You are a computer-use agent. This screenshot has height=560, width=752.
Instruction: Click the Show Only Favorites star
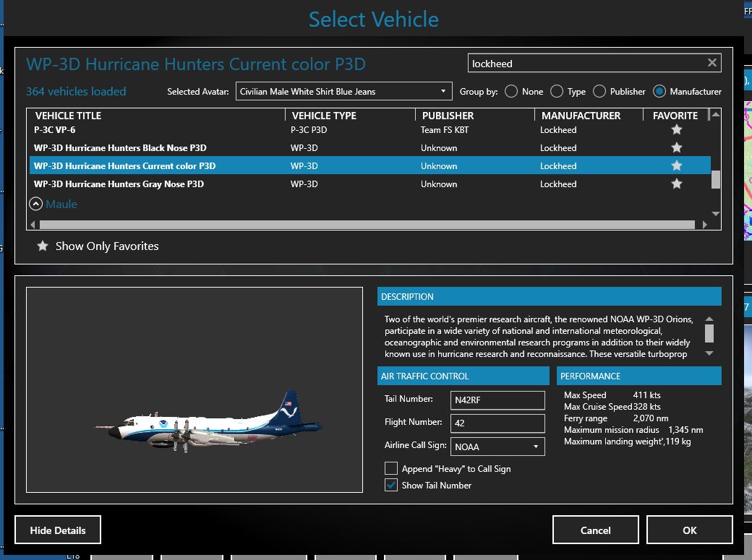(42, 246)
